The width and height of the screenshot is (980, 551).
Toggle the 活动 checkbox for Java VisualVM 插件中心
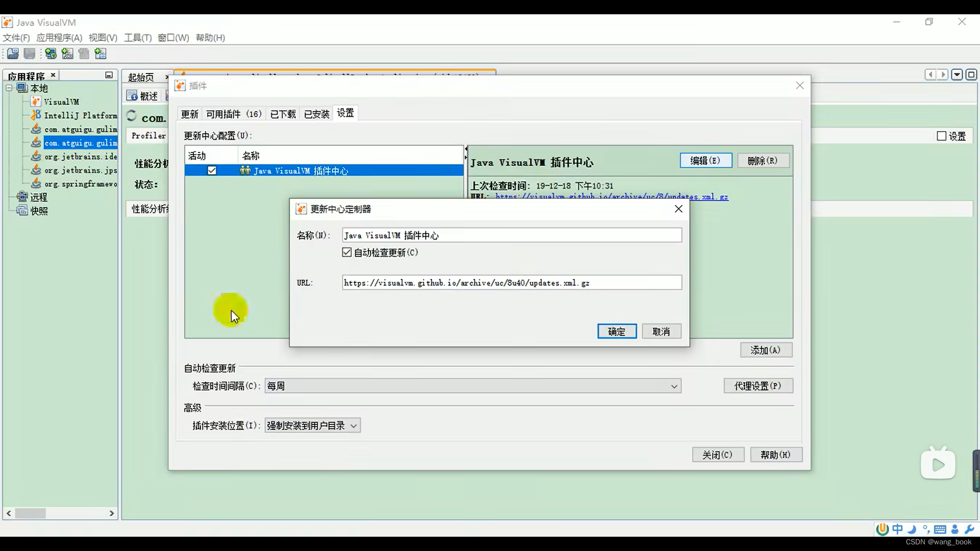(x=212, y=170)
